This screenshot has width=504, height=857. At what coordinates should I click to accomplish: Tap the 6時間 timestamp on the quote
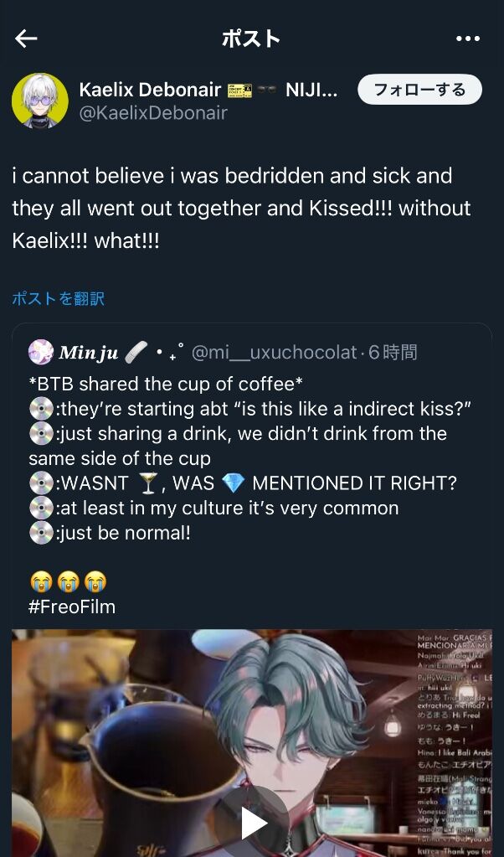[393, 353]
